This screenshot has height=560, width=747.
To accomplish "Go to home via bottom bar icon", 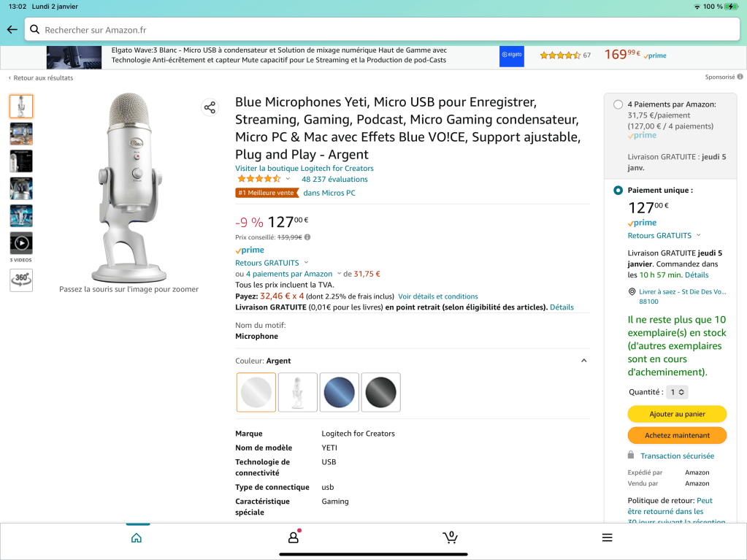I will coord(137,538).
